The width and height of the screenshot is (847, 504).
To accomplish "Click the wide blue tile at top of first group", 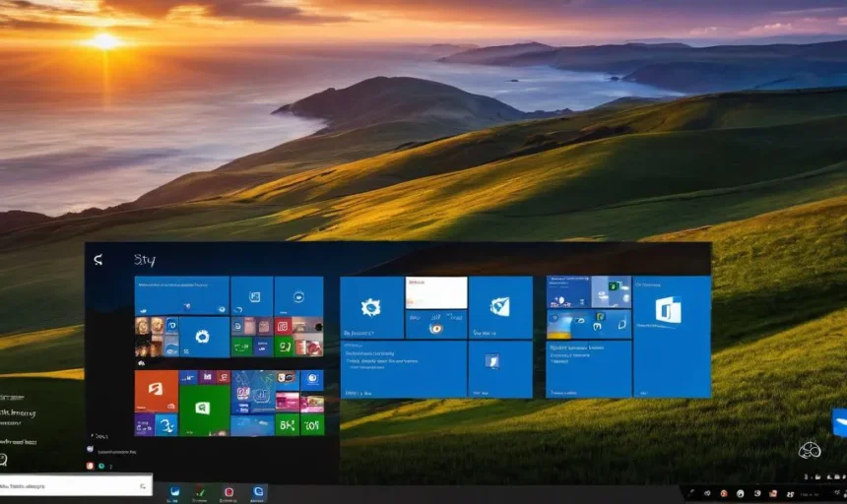I will coord(181,295).
